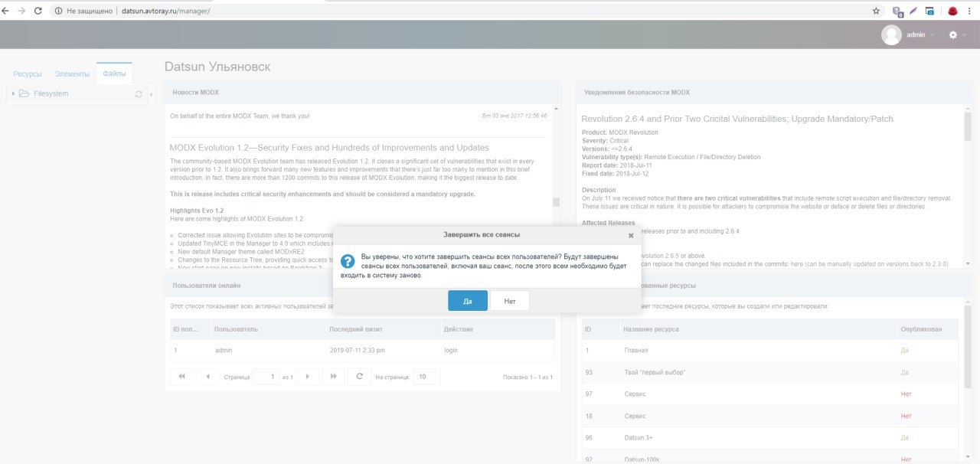
Task: Decline with the Нет button
Action: coord(510,301)
